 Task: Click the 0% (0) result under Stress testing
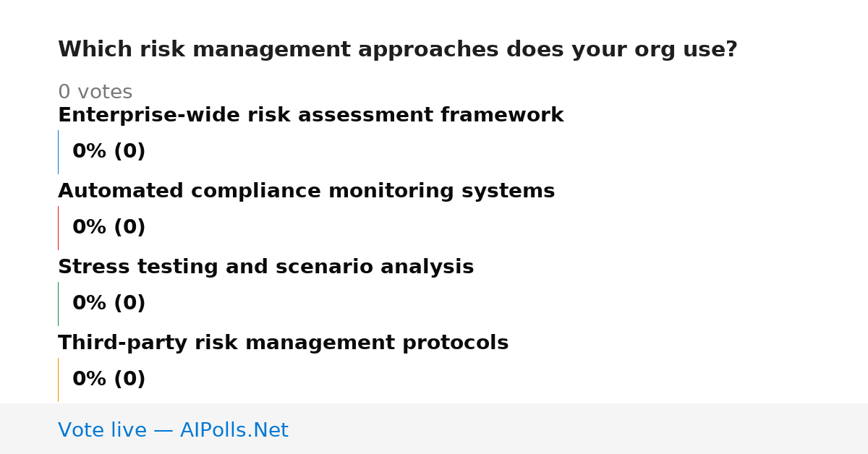109,304
